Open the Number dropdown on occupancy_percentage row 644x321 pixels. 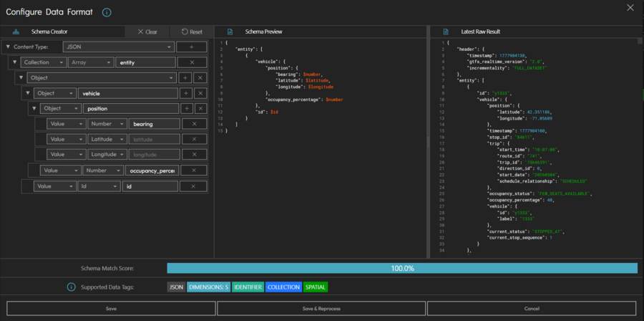pyautogui.click(x=103, y=170)
